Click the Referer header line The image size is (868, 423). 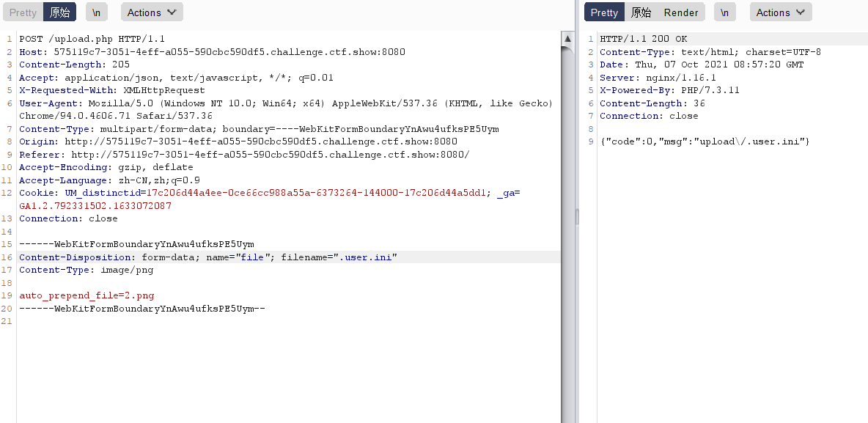(244, 155)
